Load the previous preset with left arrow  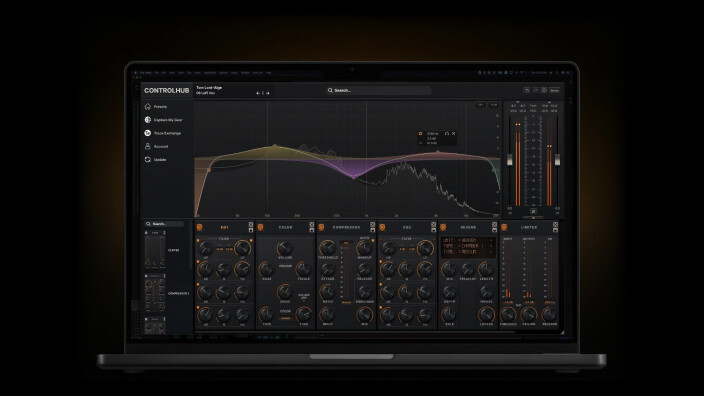coord(258,93)
